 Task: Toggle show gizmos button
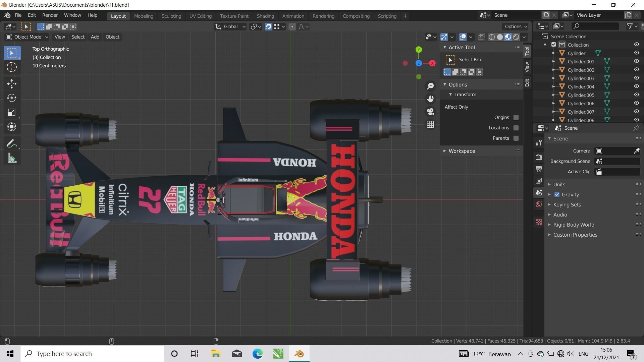click(x=444, y=37)
